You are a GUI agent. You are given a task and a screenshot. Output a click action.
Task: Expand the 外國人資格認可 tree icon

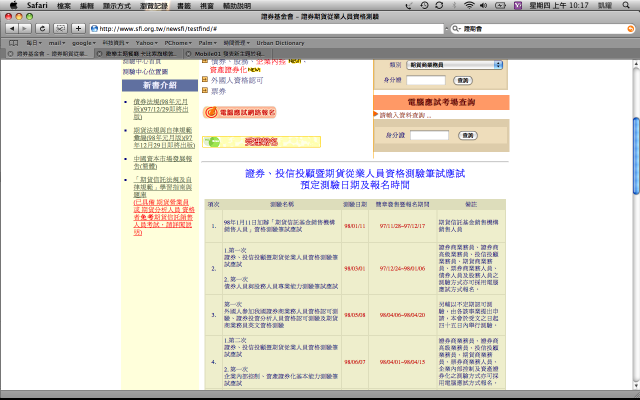[205, 80]
